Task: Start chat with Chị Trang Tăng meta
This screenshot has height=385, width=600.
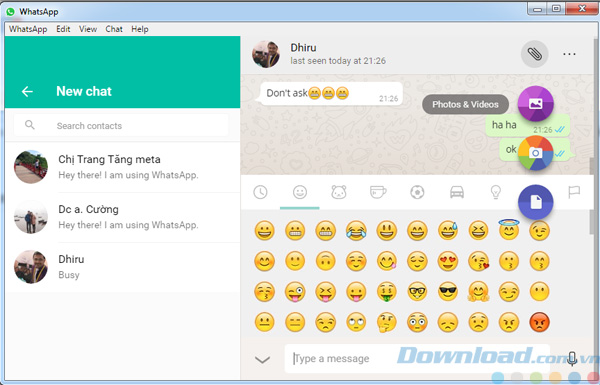Action: click(x=122, y=167)
